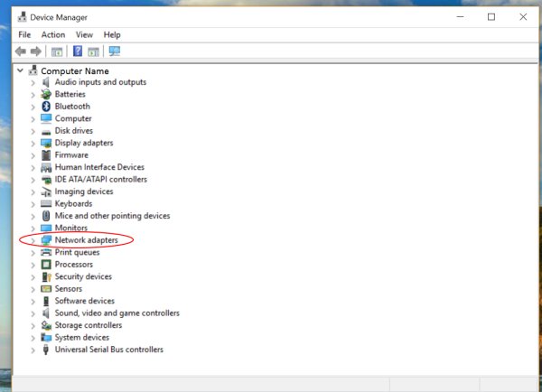Select the Human Interface Devices label
This screenshot has width=542, height=392.
pyautogui.click(x=99, y=167)
